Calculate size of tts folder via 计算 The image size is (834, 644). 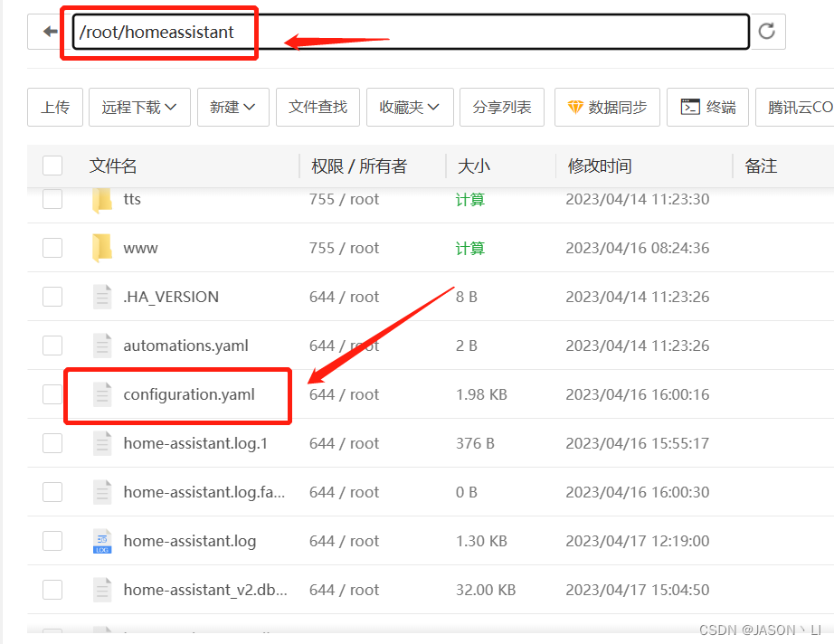470,200
